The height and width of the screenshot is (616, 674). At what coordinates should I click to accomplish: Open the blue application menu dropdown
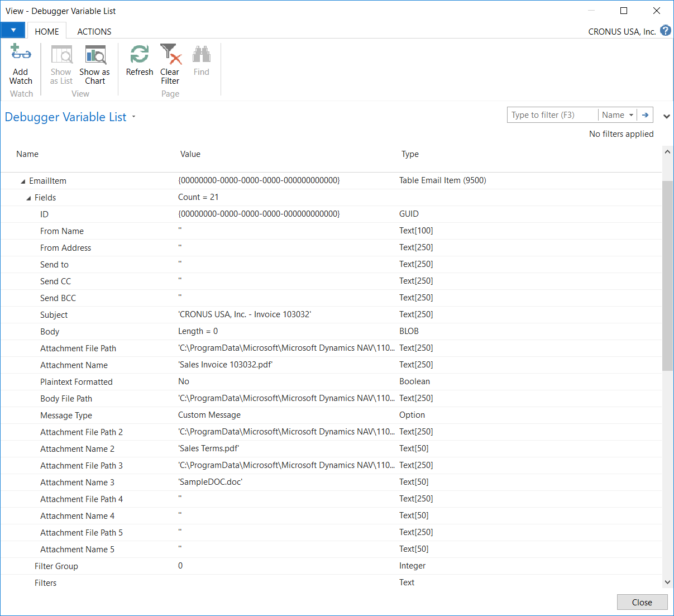tap(13, 30)
